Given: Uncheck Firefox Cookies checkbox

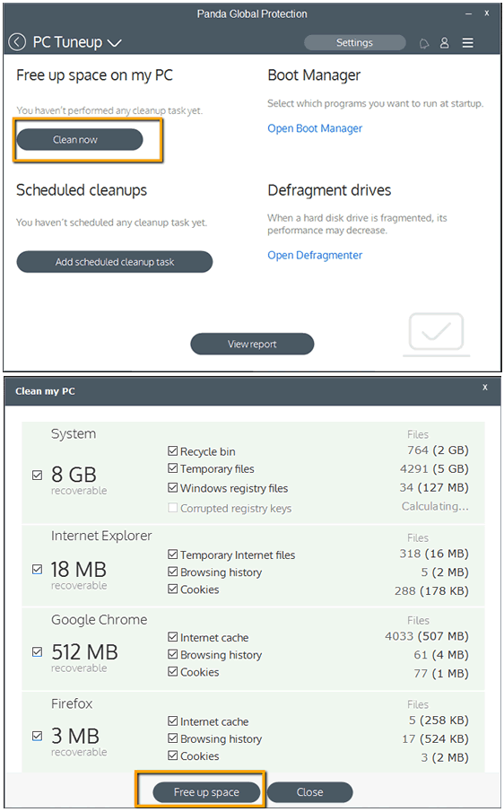Looking at the screenshot, I should [173, 755].
